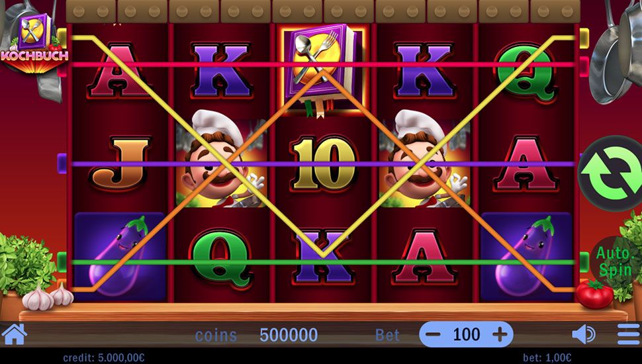Click the gold 10 symbol
This screenshot has width=642, height=364.
pos(323,164)
